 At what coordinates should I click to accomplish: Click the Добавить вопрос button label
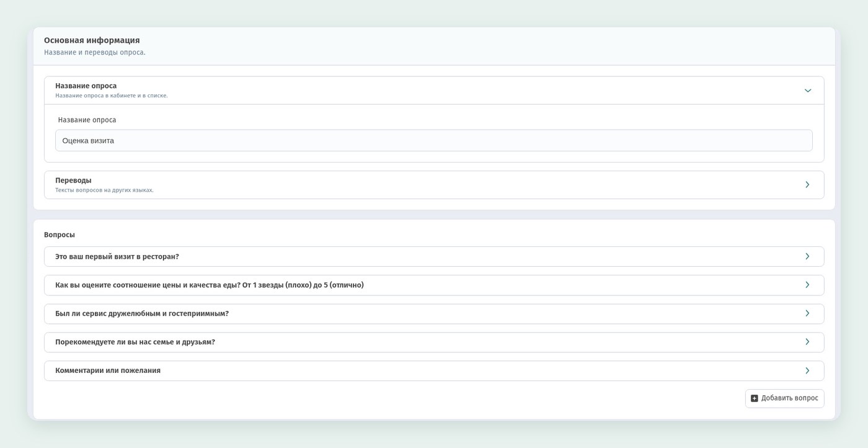click(789, 398)
